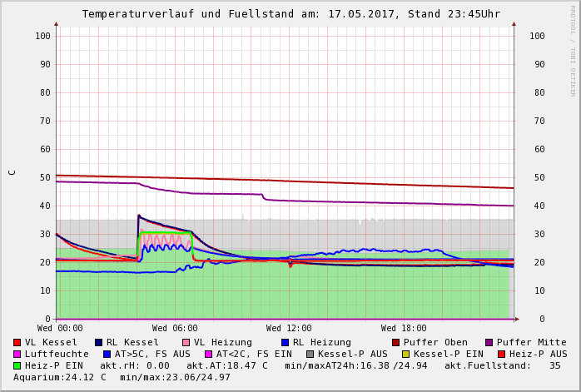This screenshot has height=392, width=581.
Task: Click the Puffer Oben legend swatch
Action: tap(396, 343)
